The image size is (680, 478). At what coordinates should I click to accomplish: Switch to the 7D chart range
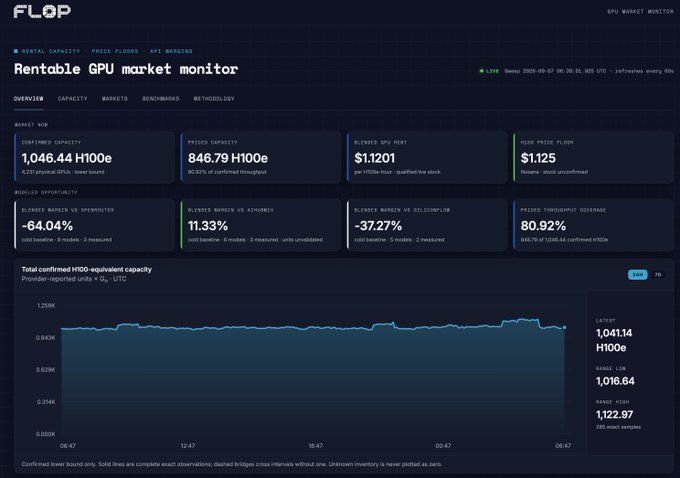pos(658,275)
